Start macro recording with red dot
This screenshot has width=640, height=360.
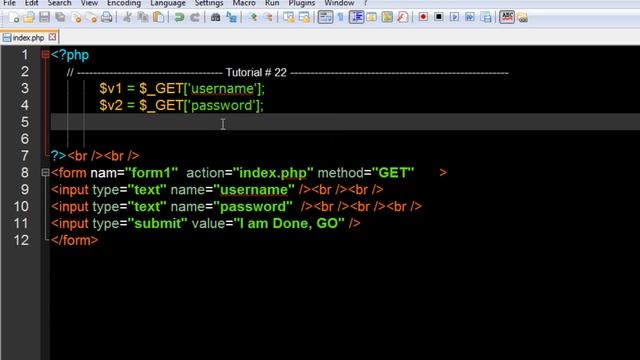(x=423, y=18)
